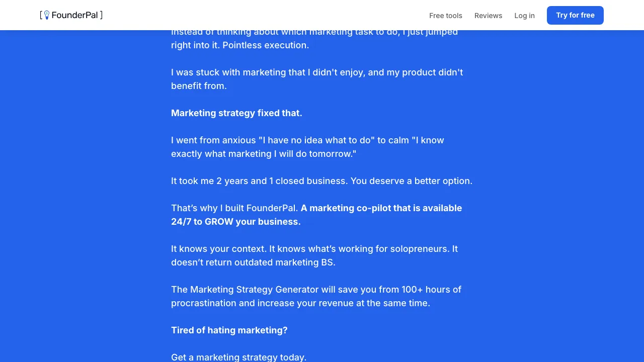Click the white header bar navigation area
Viewport: 644px width, 362px height.
coord(322,15)
